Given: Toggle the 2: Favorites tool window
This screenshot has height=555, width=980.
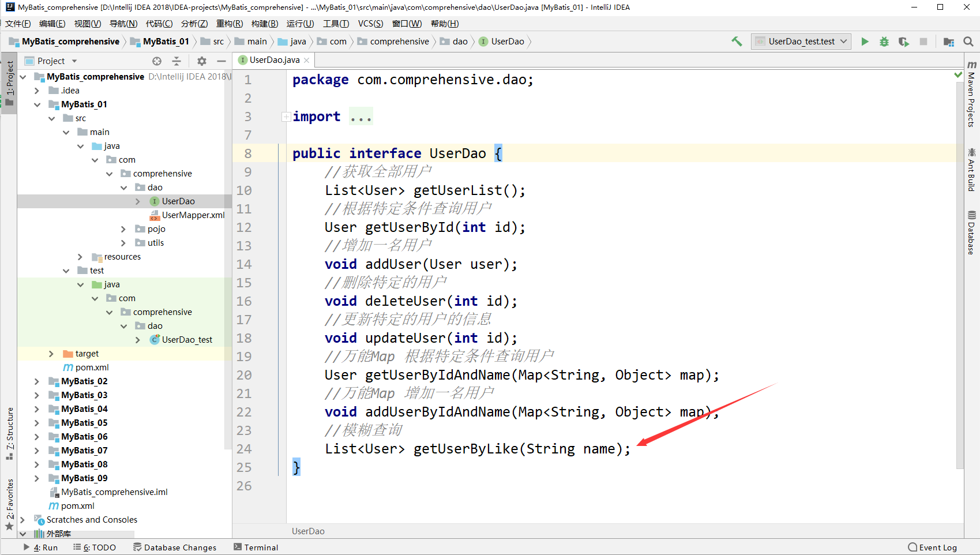Looking at the screenshot, I should pos(9,504).
